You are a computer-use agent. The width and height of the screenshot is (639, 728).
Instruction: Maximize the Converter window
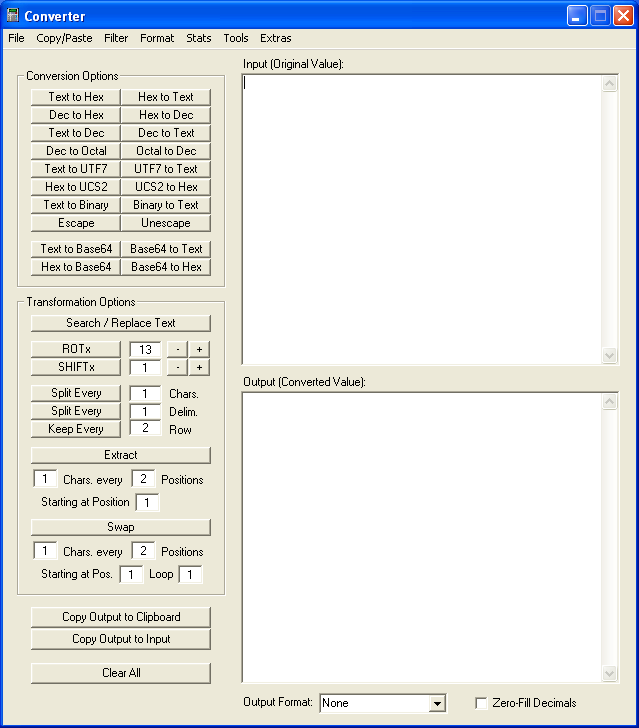(x=600, y=16)
